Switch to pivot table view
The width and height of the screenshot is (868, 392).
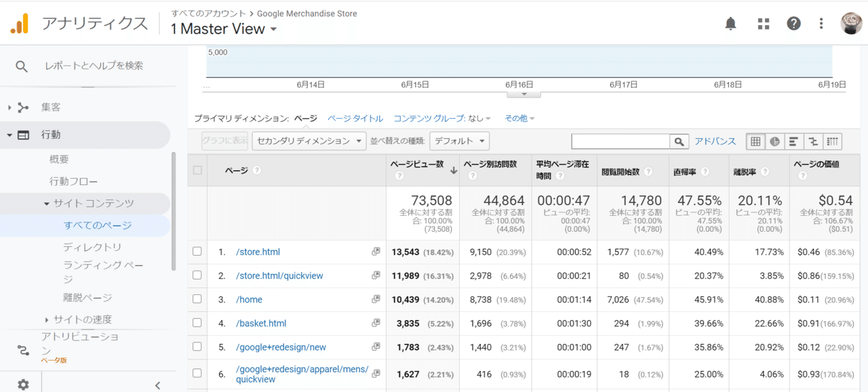tap(832, 141)
